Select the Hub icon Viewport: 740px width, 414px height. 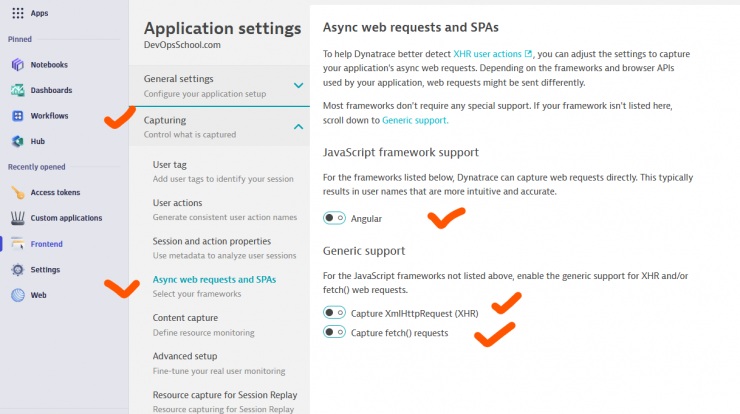(17, 141)
